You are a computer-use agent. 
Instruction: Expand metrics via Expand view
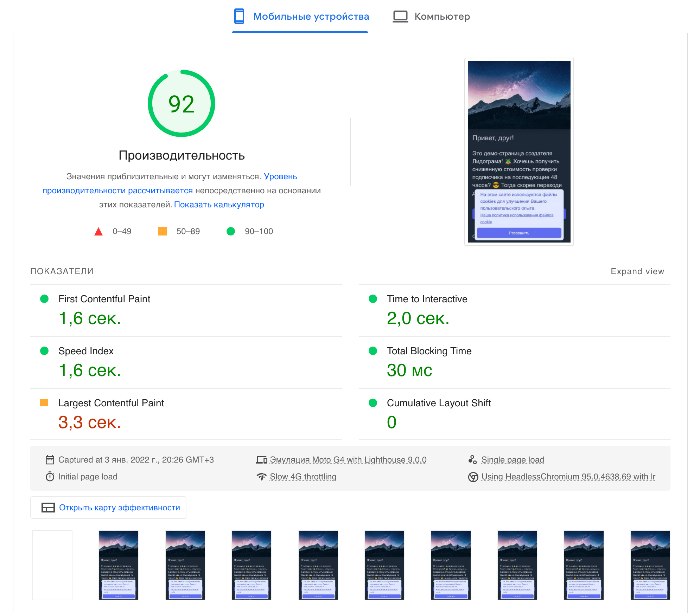tap(637, 271)
